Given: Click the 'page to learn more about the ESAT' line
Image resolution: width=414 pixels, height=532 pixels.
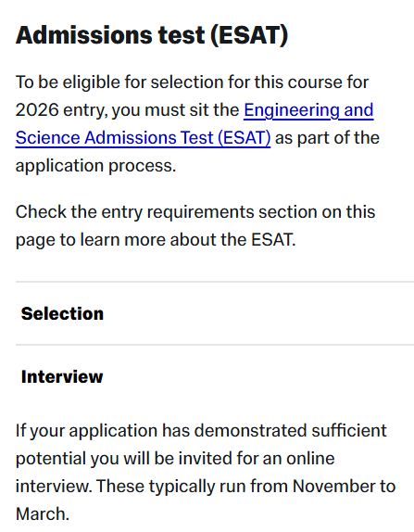Looking at the screenshot, I should (156, 240).
